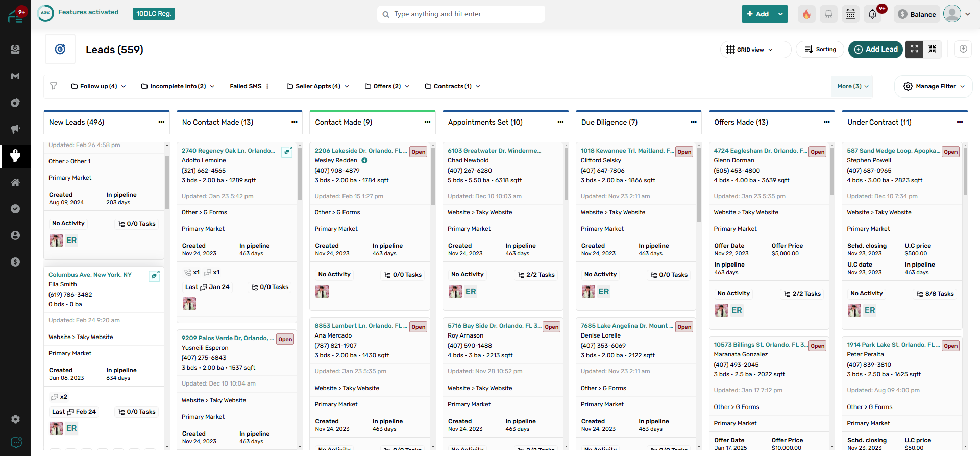Image resolution: width=980 pixels, height=456 pixels.
Task: Open the settings gear in sidebar
Action: [15, 419]
